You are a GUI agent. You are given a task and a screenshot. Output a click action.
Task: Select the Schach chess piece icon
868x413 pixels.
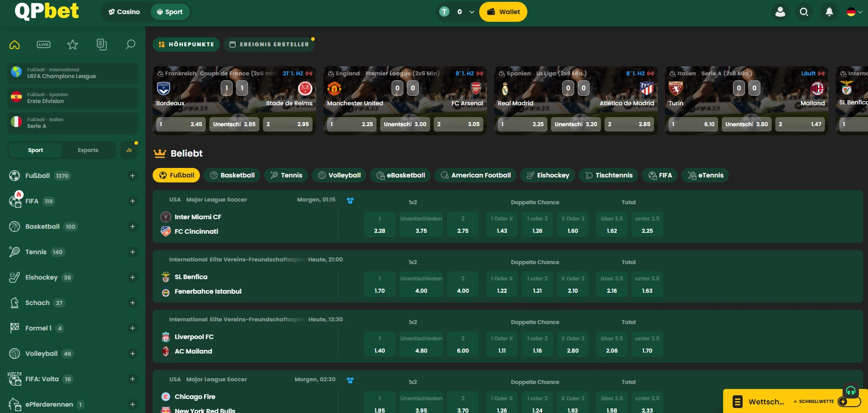coord(15,303)
